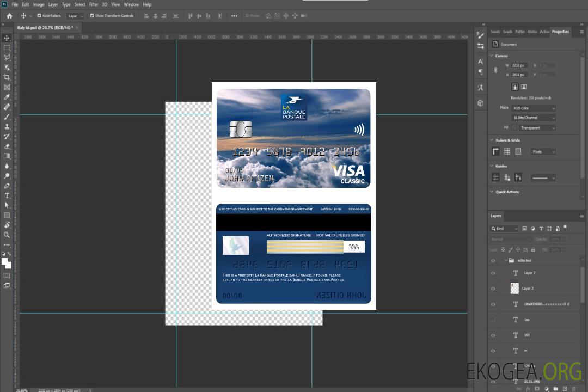Viewport: 588px width, 392px height.
Task: Go to the Home screen icon
Action: (9, 16)
